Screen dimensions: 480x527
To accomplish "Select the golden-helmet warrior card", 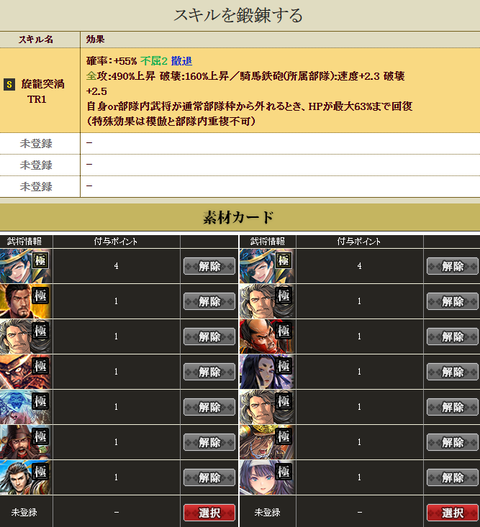I will (x=267, y=442).
